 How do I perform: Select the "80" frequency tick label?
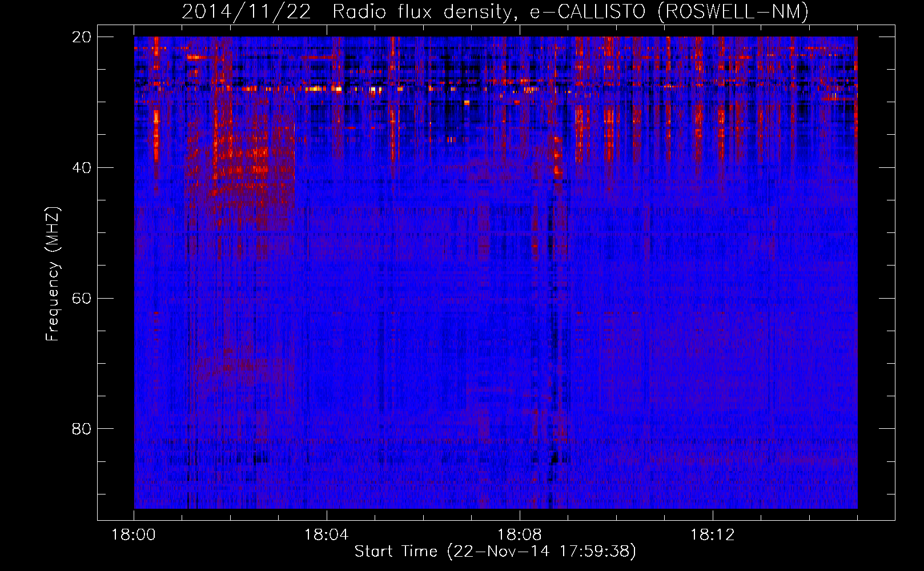(82, 429)
